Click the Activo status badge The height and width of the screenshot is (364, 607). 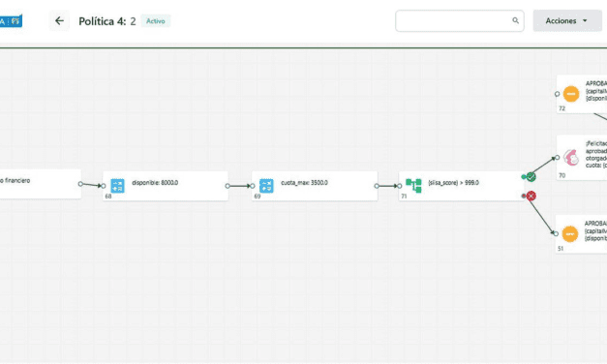(x=155, y=21)
